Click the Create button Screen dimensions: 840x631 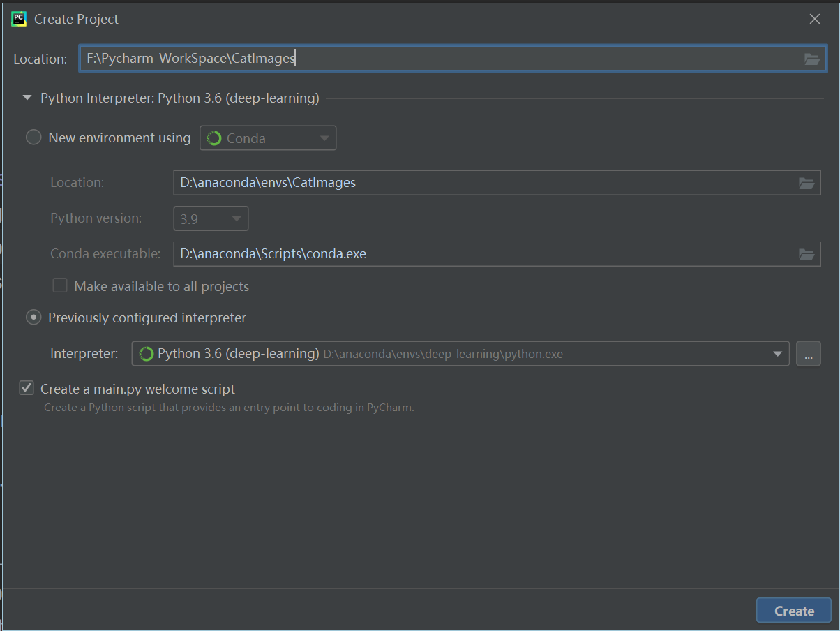794,611
